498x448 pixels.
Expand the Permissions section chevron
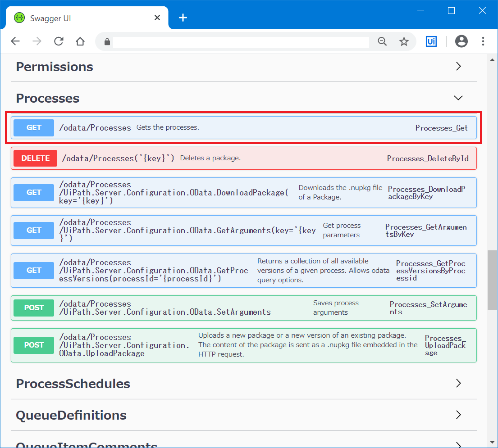click(x=458, y=66)
